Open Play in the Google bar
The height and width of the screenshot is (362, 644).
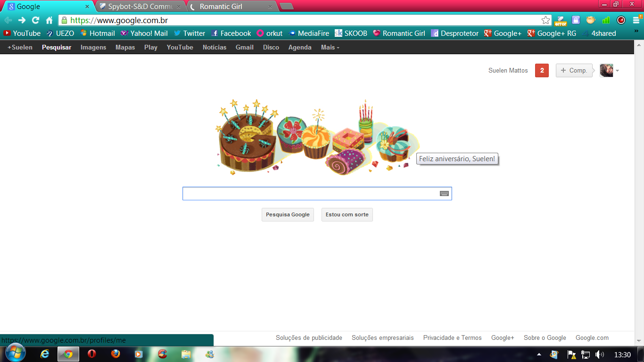(151, 47)
